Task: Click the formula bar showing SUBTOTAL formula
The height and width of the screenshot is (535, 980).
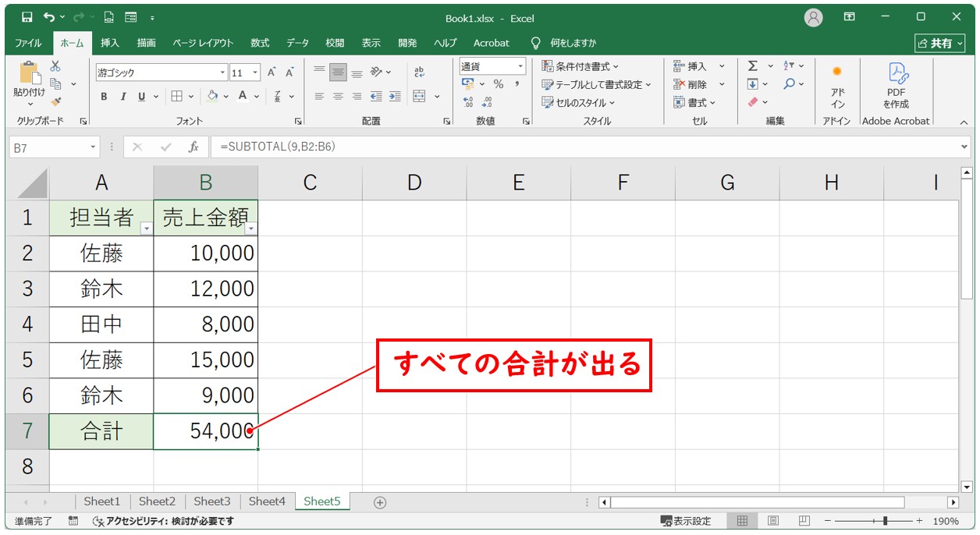Action: pos(585,147)
